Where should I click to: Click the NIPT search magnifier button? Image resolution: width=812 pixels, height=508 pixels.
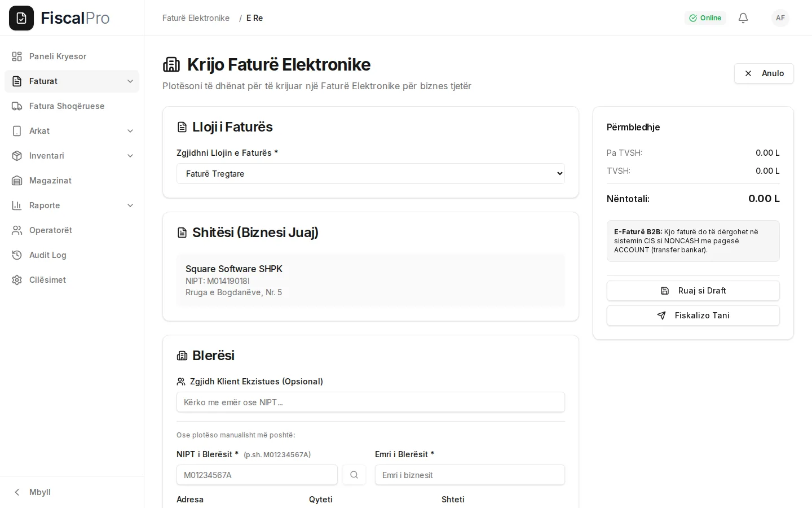tap(354, 475)
